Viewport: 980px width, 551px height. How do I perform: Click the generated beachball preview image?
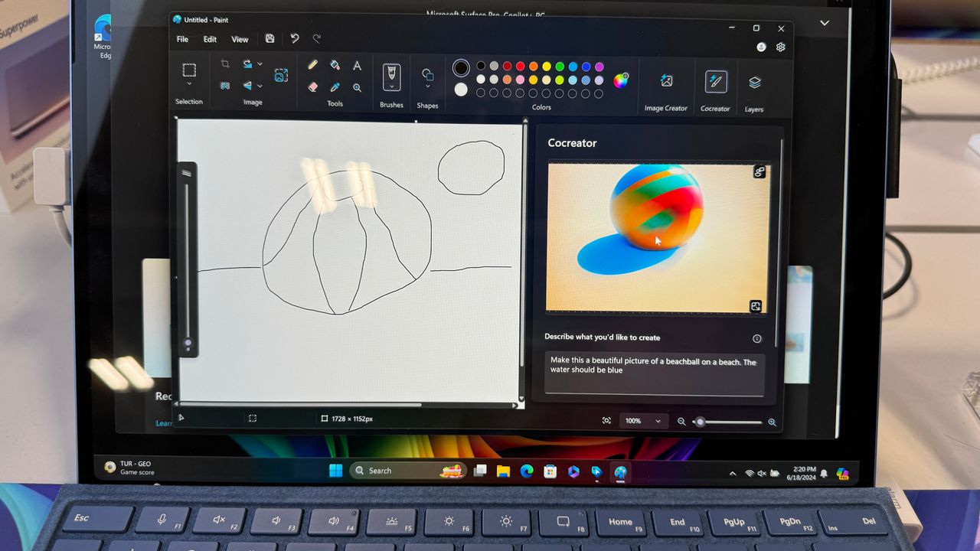point(658,237)
